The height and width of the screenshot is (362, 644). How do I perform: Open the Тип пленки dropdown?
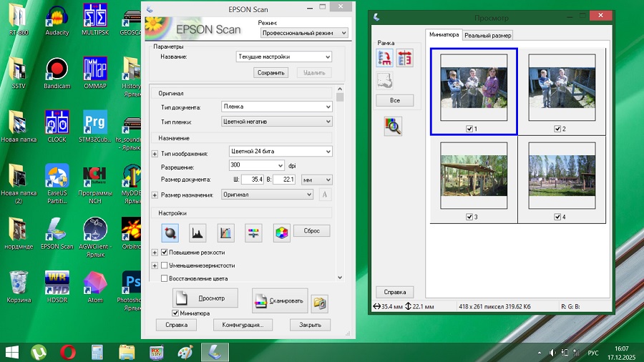[277, 122]
